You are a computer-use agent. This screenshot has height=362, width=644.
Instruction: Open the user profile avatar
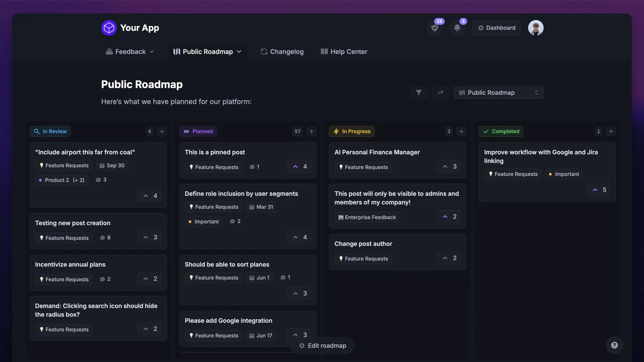pos(536,28)
